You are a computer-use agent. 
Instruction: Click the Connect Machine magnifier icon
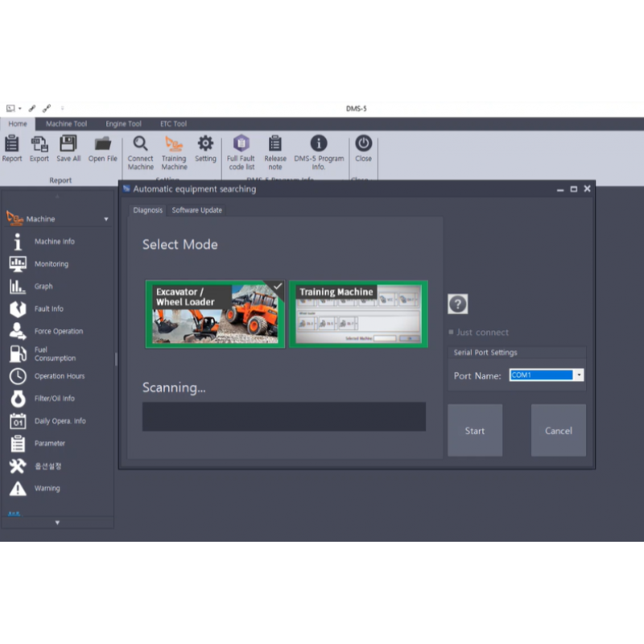click(140, 144)
